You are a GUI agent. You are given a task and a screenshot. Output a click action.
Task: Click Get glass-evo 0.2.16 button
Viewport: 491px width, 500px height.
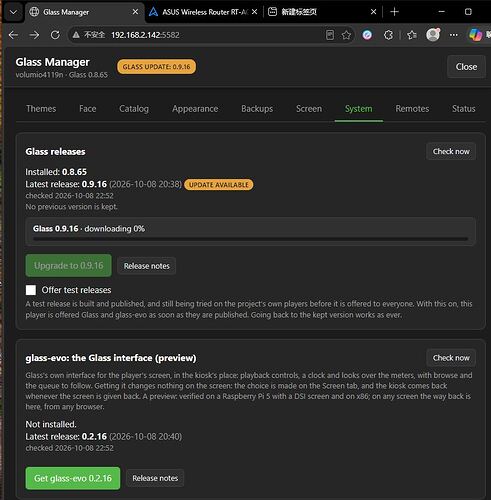(73, 478)
